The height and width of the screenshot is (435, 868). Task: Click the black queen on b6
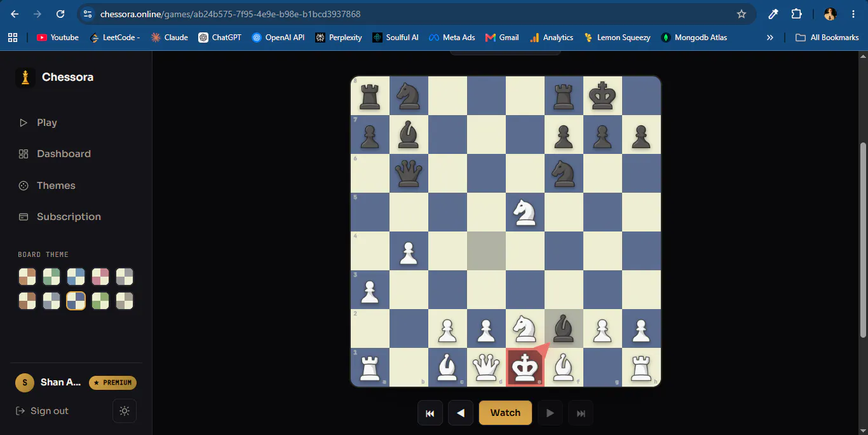(409, 174)
